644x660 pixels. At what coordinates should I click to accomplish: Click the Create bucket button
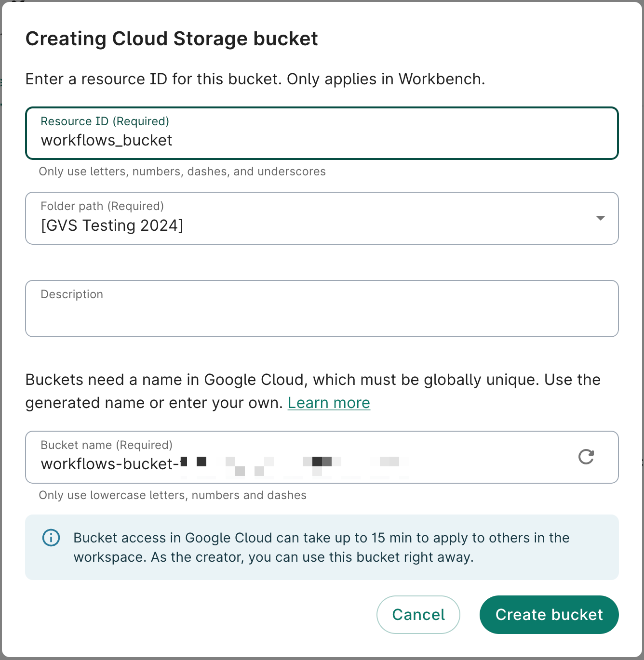[549, 615]
